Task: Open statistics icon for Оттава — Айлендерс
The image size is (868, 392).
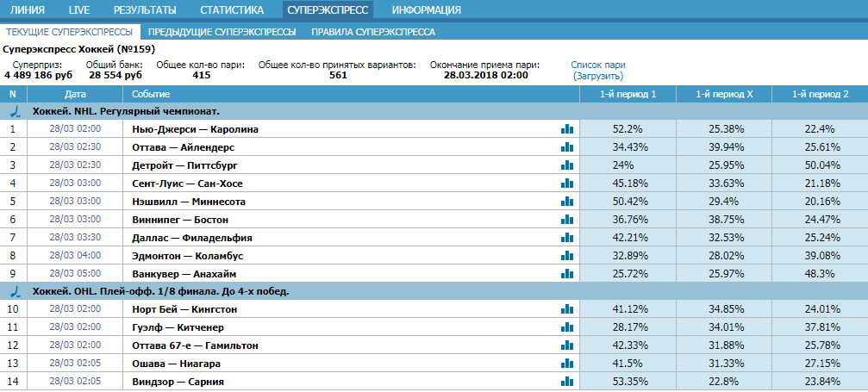Action: 567,147
